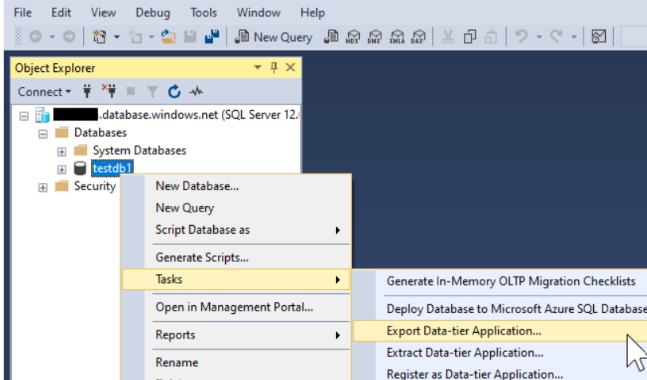The width and height of the screenshot is (647, 380).
Task: Click the Save All icon
Action: pos(212,37)
